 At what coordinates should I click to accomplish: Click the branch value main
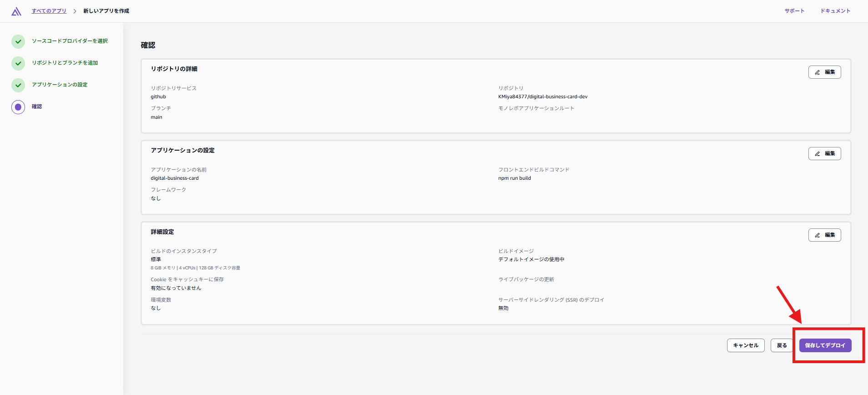click(156, 117)
